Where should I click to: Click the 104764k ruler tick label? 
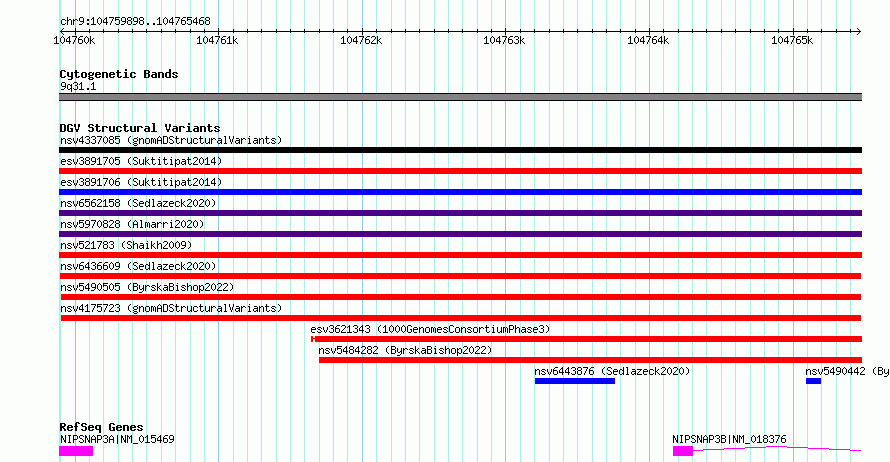[x=648, y=40]
